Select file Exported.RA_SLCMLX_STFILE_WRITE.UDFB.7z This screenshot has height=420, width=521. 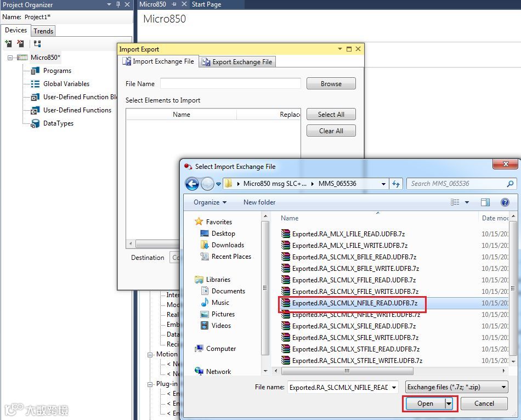357,361
